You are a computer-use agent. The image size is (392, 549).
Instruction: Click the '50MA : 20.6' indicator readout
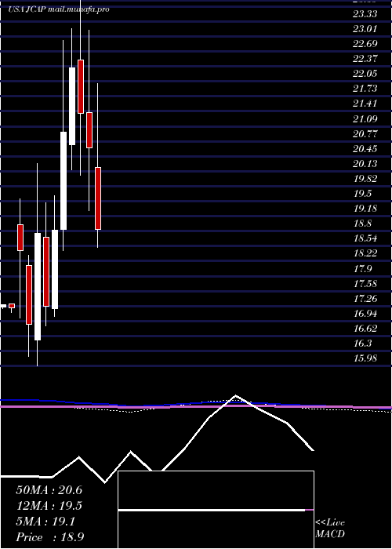pyautogui.click(x=49, y=490)
